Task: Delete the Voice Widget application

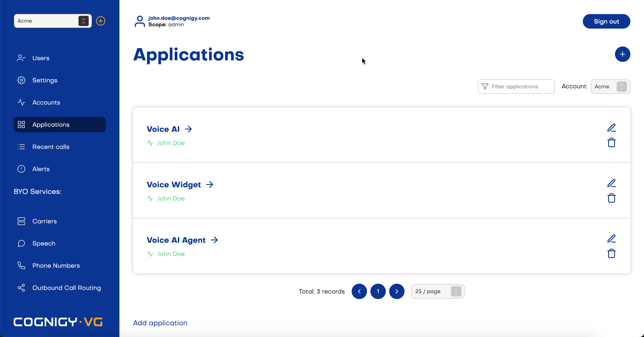Action: pos(611,198)
